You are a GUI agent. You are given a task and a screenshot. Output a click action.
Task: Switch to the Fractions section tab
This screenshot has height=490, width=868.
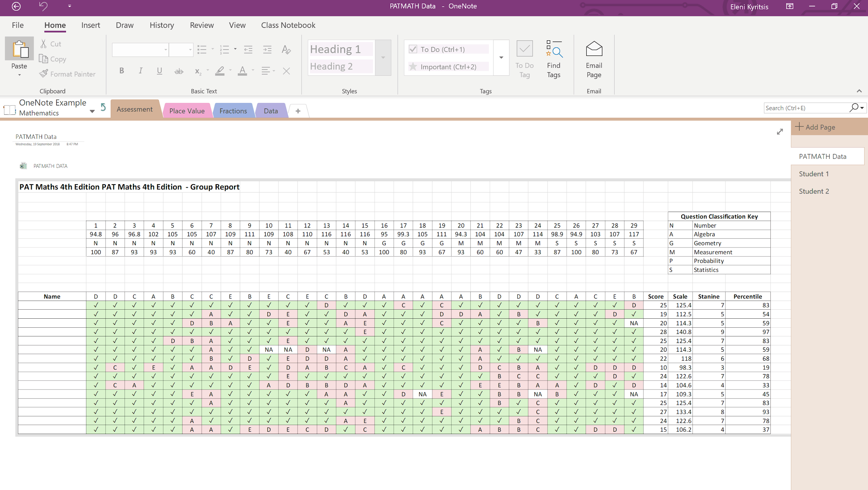click(233, 111)
